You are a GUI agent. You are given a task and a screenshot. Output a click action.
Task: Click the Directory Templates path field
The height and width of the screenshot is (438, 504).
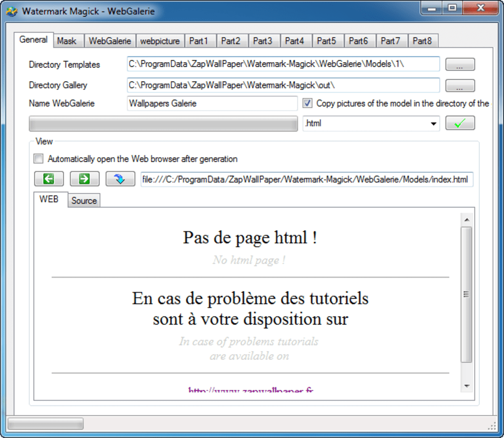click(x=283, y=64)
